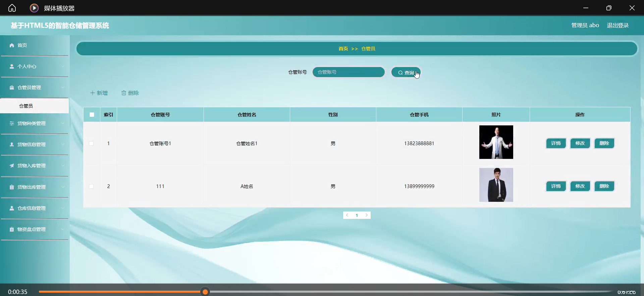Click the 仓管账号 column header
The image size is (644, 296).
pyautogui.click(x=160, y=115)
